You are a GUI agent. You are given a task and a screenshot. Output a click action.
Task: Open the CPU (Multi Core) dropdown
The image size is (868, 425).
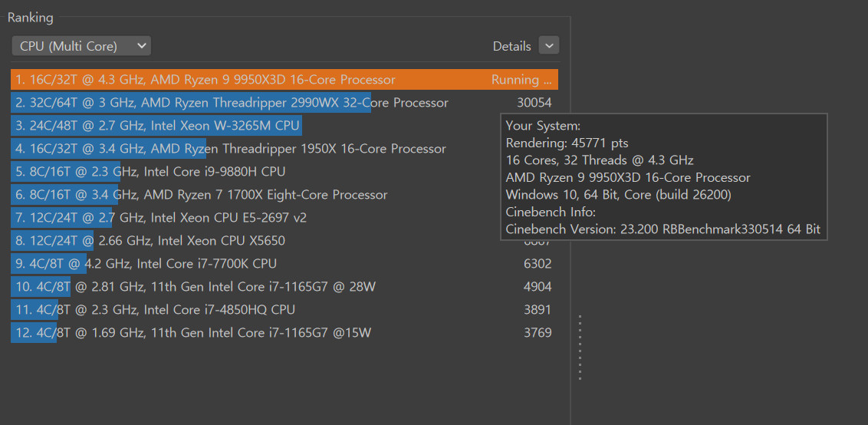(x=81, y=46)
